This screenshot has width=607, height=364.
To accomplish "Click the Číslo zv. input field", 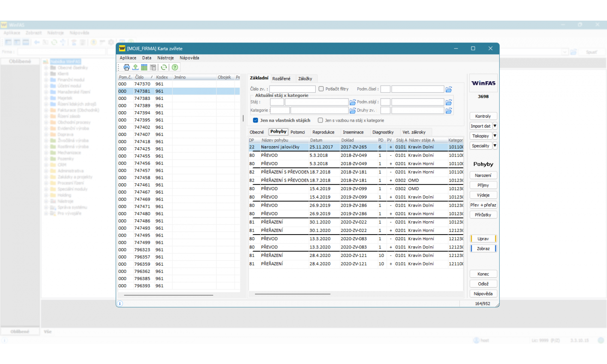I will pos(292,89).
